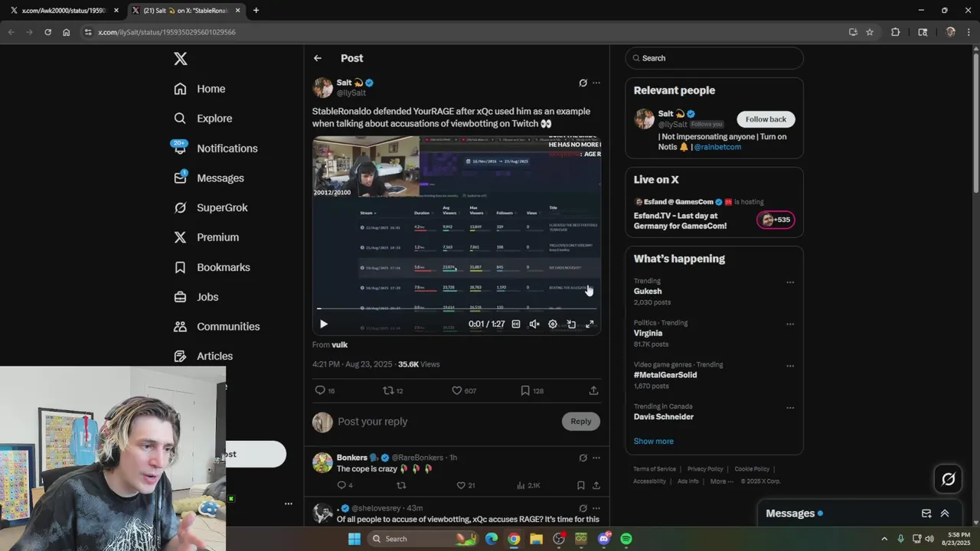This screenshot has width=980, height=551.
Task: Like the post with 607 likes
Action: click(463, 390)
